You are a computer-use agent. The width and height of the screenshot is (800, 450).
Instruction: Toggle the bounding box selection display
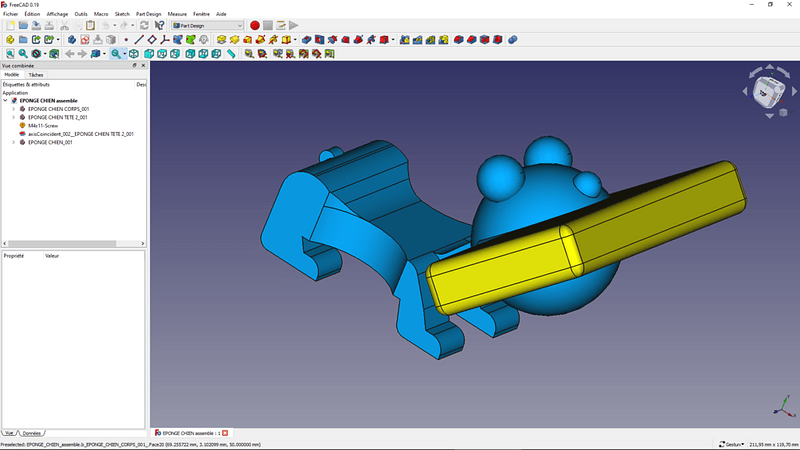[54, 54]
